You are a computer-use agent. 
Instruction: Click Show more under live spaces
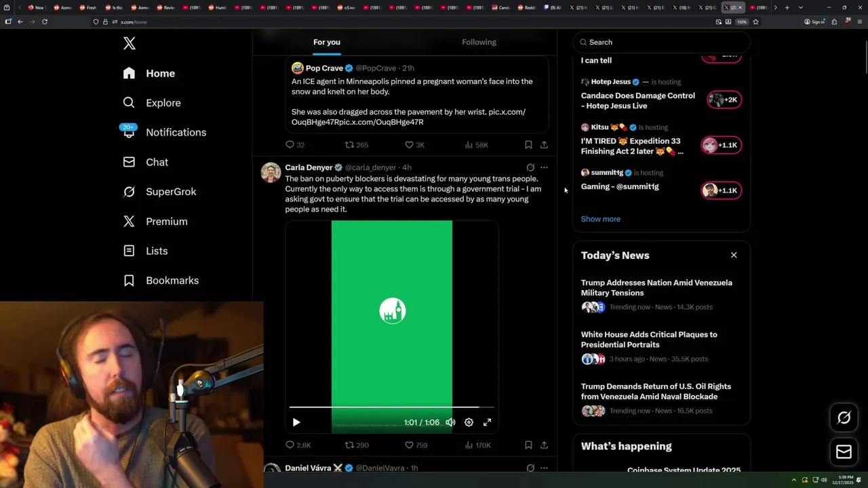[x=601, y=219]
